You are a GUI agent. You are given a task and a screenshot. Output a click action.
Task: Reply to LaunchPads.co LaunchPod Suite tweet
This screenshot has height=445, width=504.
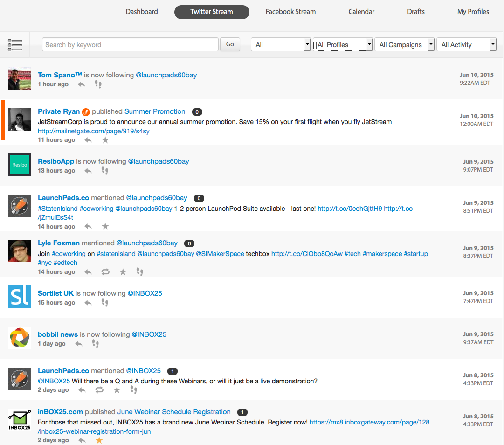[x=88, y=226]
